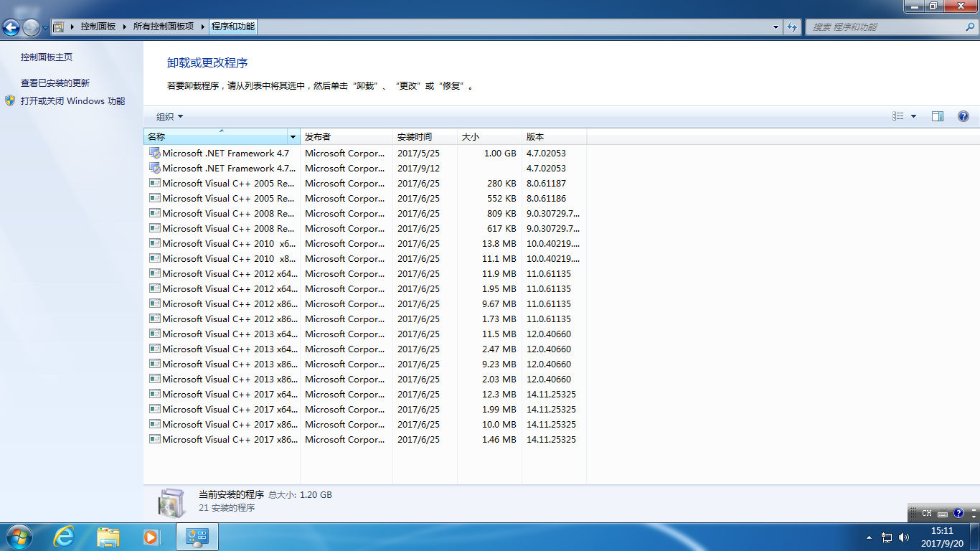Select Visual C++ 2017 x86 row with 1.46 MB
980x551 pixels.
point(364,439)
